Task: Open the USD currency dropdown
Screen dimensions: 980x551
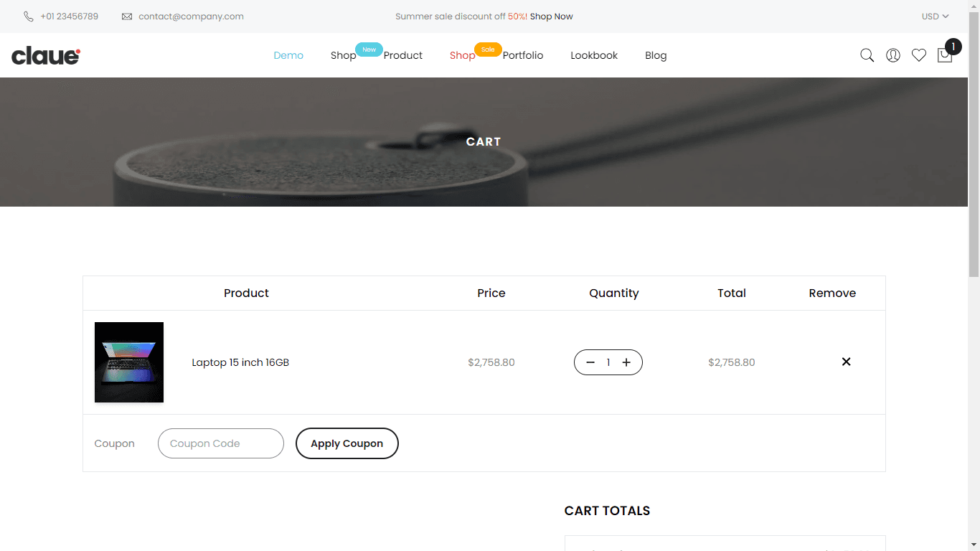Action: click(x=936, y=17)
